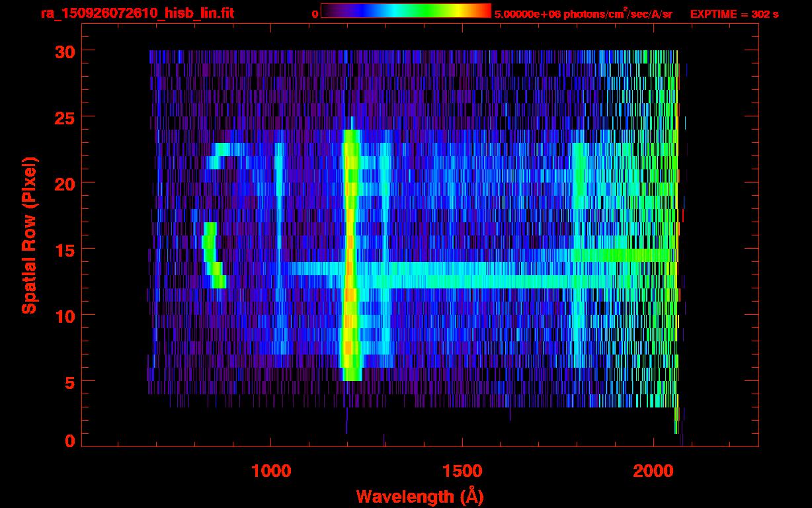Click the color bar minimum value 0

pyautogui.click(x=315, y=14)
